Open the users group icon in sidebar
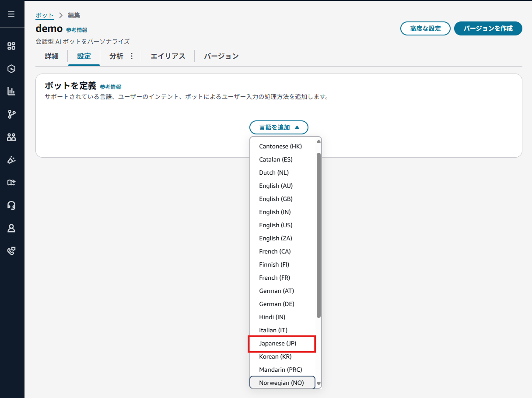Screen dimensions: 532x398 click(x=11, y=137)
